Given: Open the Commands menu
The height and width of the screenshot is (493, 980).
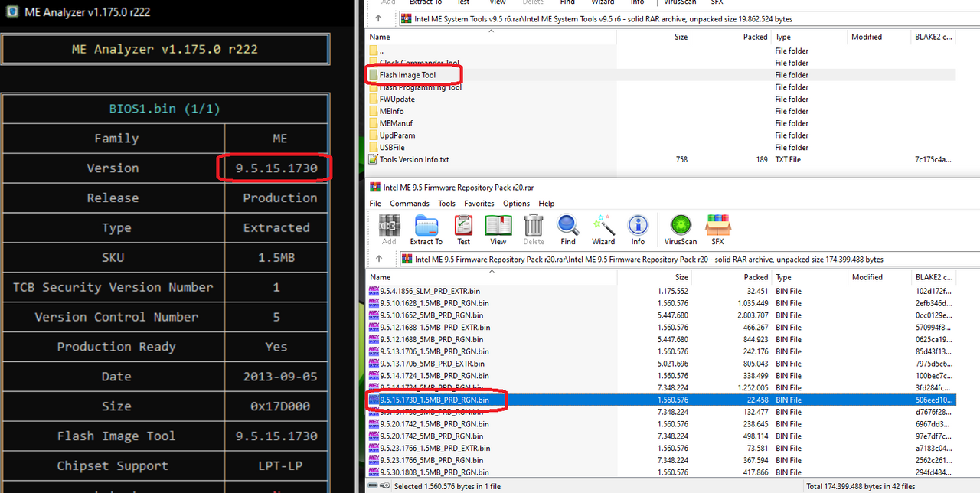Looking at the screenshot, I should coord(410,204).
